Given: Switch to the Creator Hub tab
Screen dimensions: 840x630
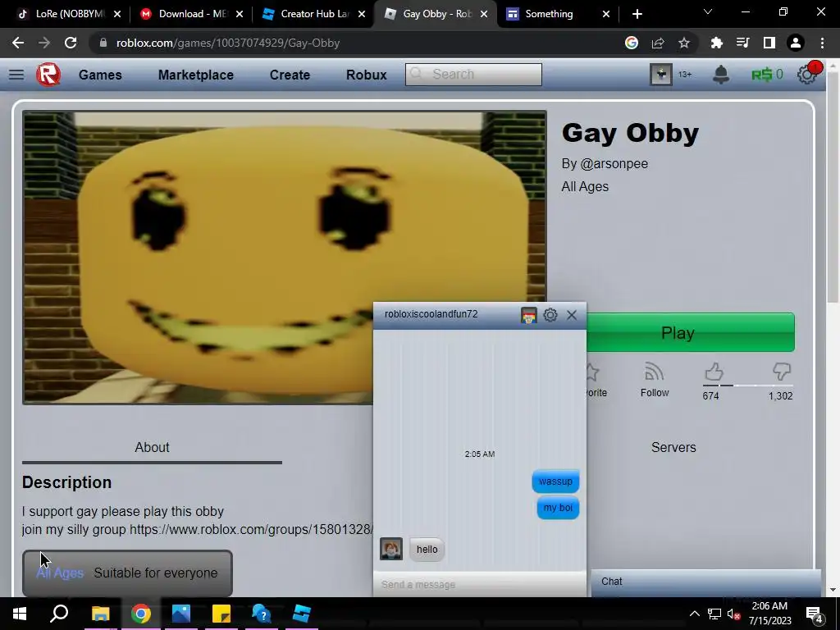Looking at the screenshot, I should [314, 14].
